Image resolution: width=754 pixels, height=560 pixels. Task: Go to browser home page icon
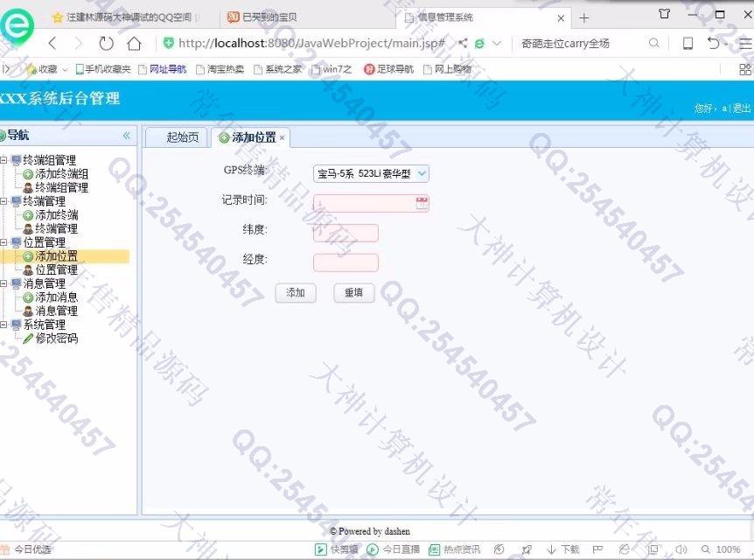(134, 43)
